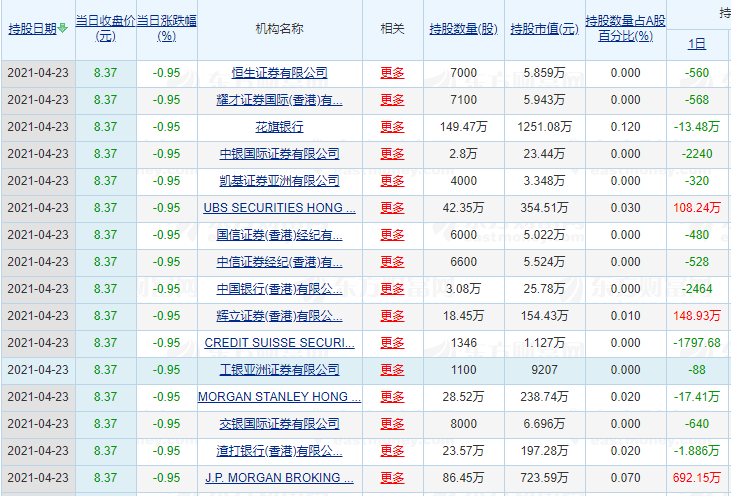
Task: Select the 354.51万 market value cell
Action: pos(545,208)
